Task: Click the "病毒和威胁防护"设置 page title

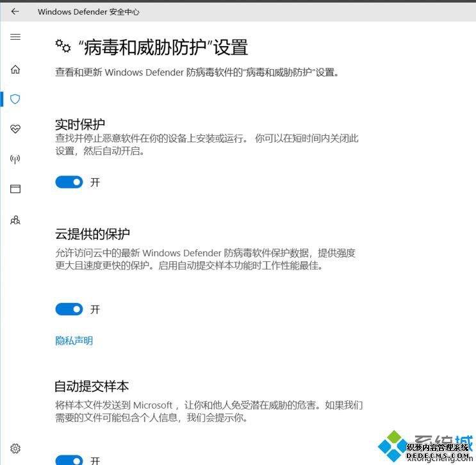Action: pyautogui.click(x=163, y=47)
